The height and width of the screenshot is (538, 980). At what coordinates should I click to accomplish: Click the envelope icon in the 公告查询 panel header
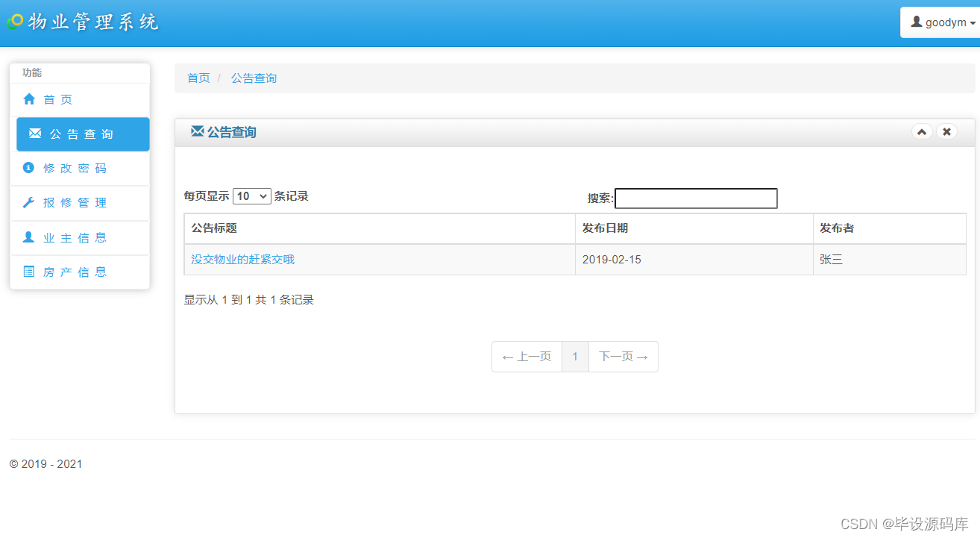click(197, 131)
